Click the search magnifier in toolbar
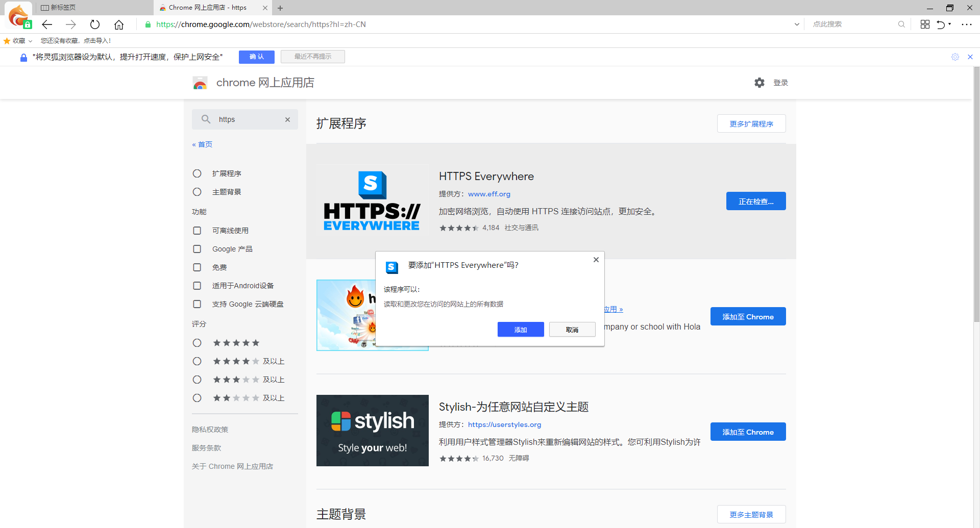Viewport: 980px width, 528px height. point(901,24)
